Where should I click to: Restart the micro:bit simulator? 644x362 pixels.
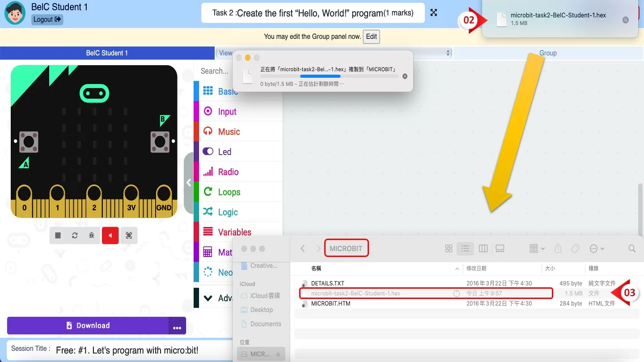(75, 236)
